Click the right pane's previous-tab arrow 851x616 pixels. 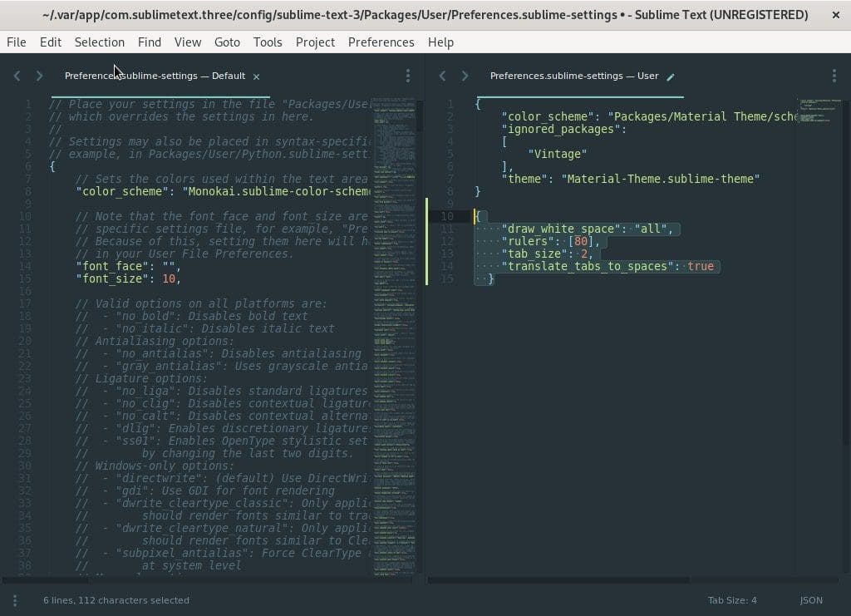pos(442,76)
